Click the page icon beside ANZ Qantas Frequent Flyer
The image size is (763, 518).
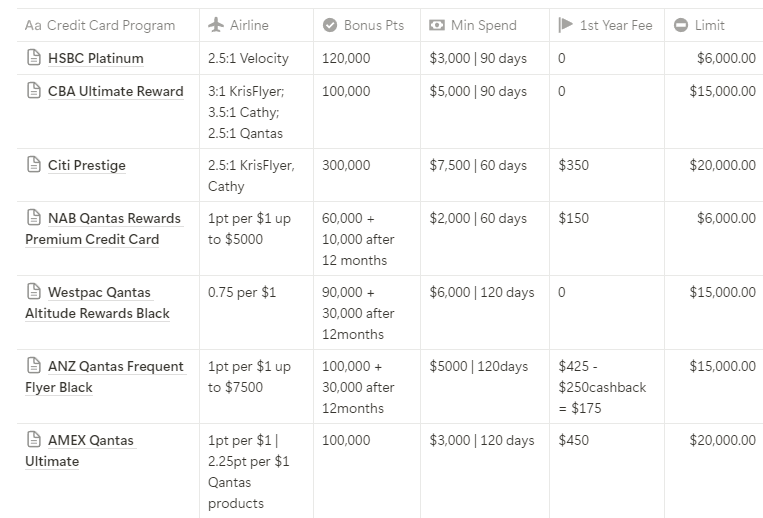click(33, 367)
